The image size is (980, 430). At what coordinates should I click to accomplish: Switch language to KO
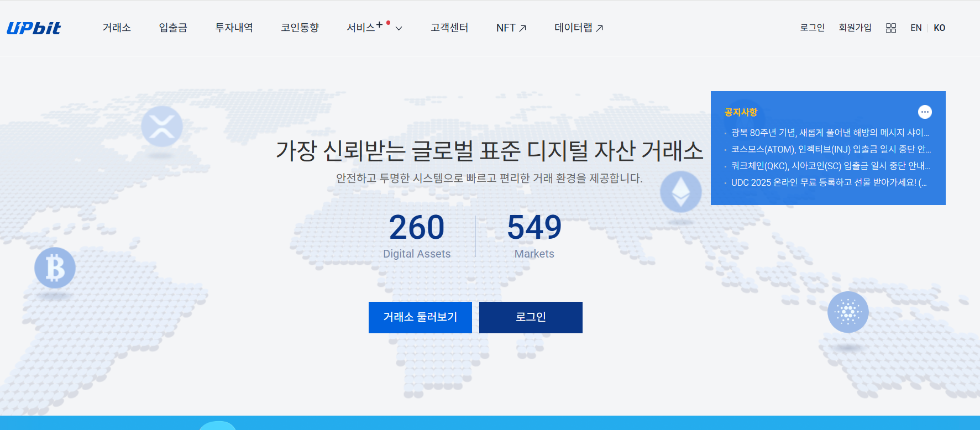(940, 28)
